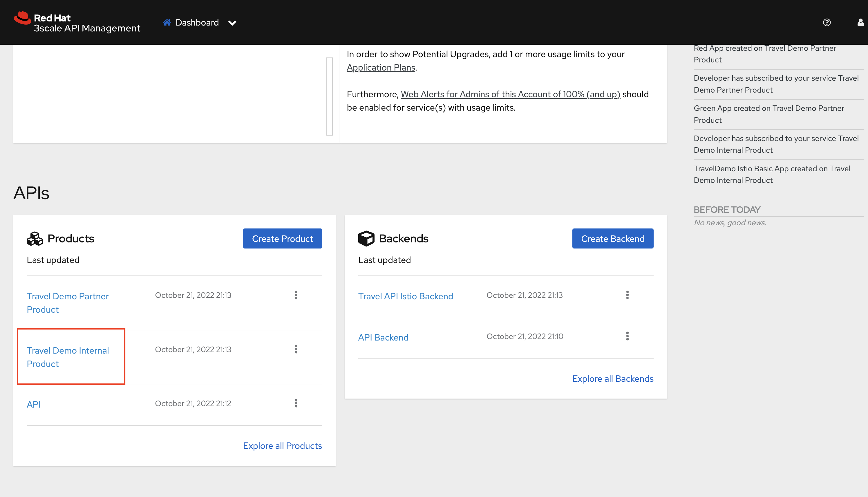Toggle Web Alerts for Admins link

(x=510, y=94)
